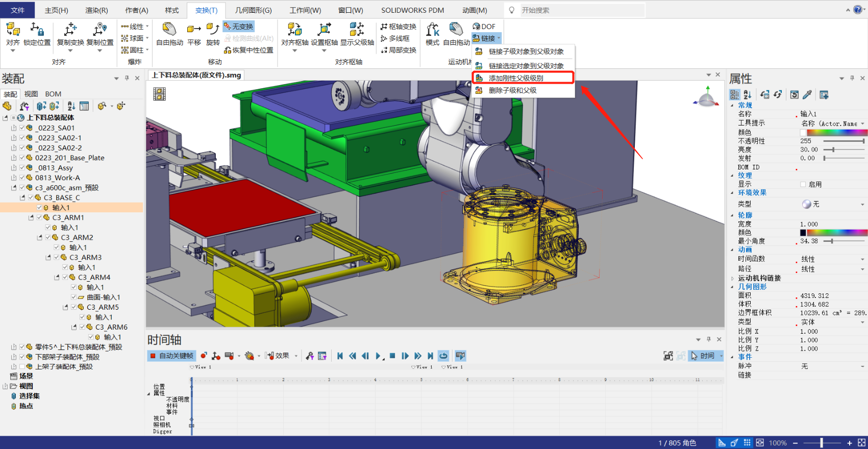Click the Align Pivot (对齐枢轴) icon
The width and height of the screenshot is (868, 449).
pyautogui.click(x=294, y=30)
